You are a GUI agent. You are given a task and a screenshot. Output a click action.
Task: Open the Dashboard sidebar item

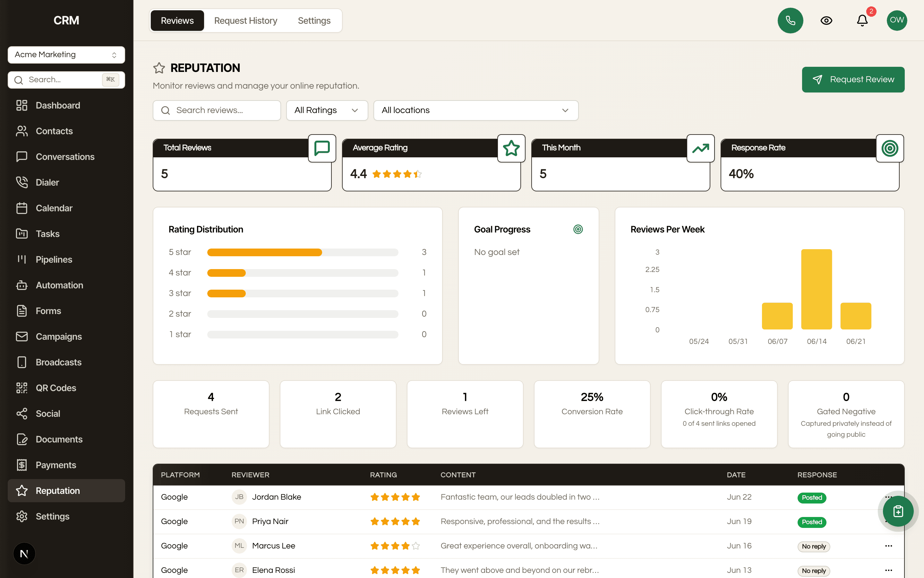click(x=66, y=105)
